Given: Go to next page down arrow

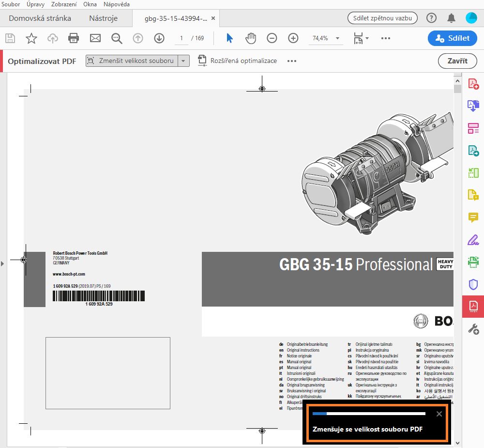Looking at the screenshot, I should (x=159, y=38).
